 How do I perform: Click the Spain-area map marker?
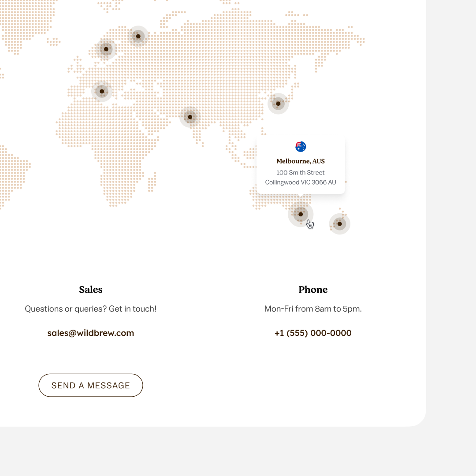click(x=102, y=91)
